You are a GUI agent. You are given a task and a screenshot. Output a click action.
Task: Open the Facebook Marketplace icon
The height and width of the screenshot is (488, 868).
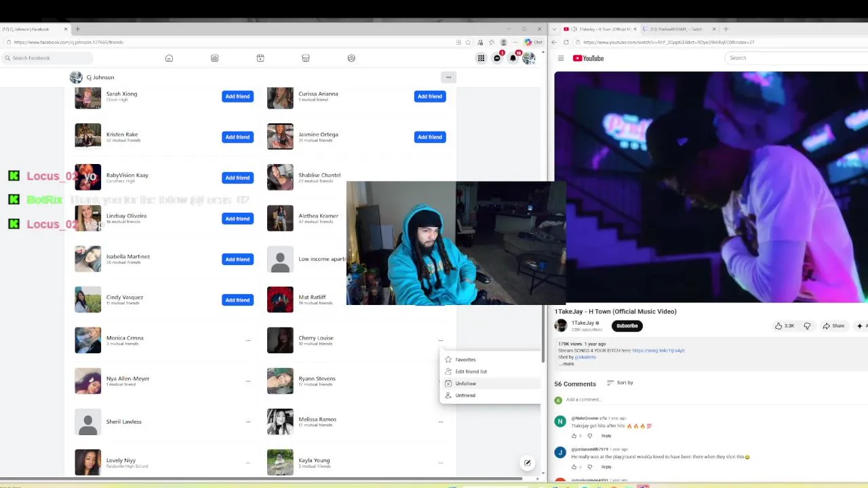coord(306,58)
